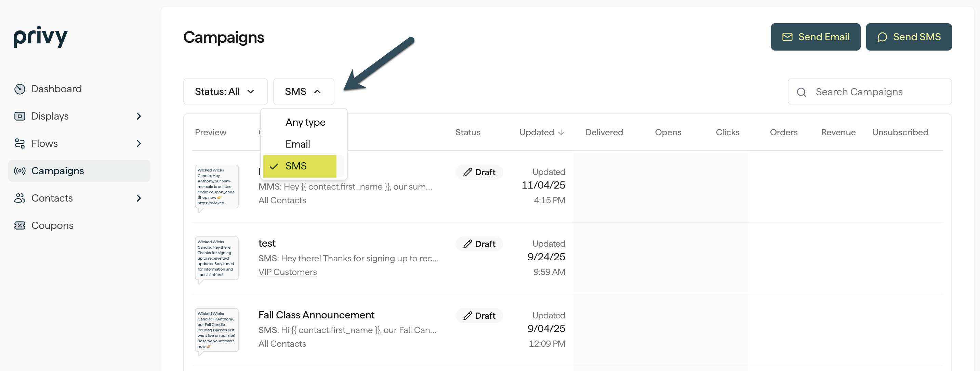Click the Coupons ticket icon
This screenshot has width=980, height=371.
pos(19,225)
